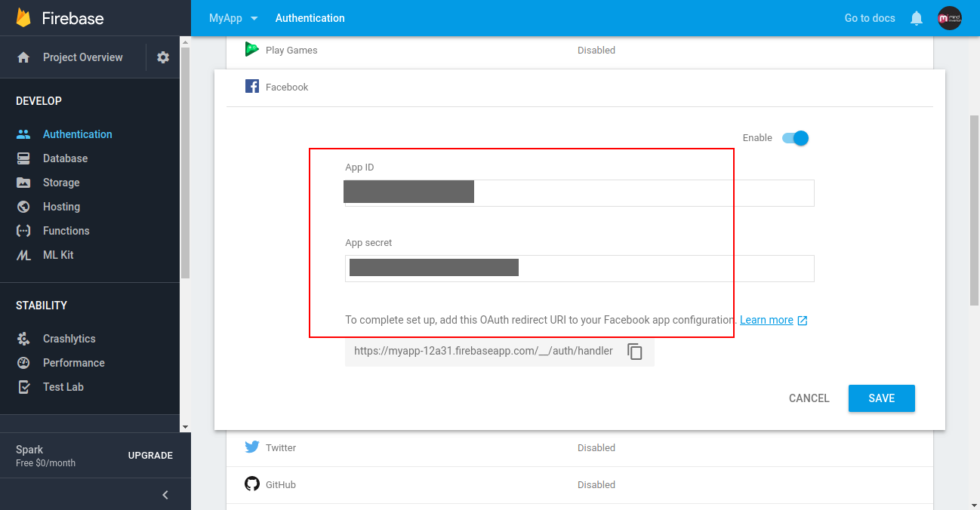Click the Twitter provider row
The image size is (980, 510).
580,447
